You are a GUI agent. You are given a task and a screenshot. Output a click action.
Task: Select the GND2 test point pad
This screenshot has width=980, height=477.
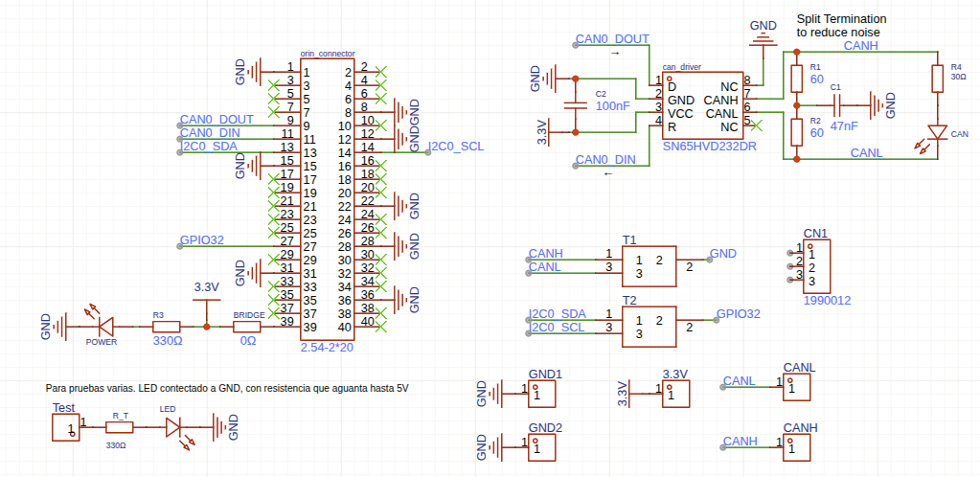pos(541,447)
